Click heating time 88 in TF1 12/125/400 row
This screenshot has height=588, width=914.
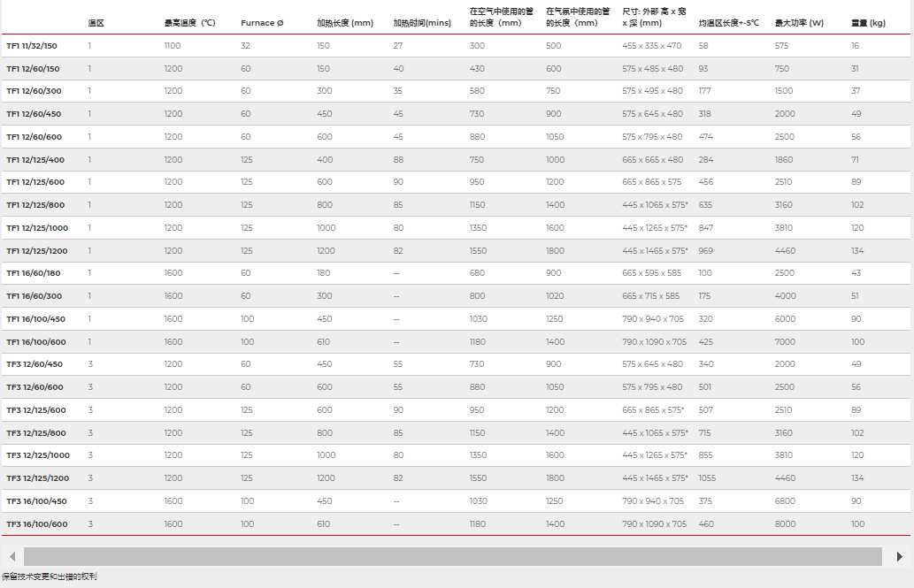[x=398, y=160]
